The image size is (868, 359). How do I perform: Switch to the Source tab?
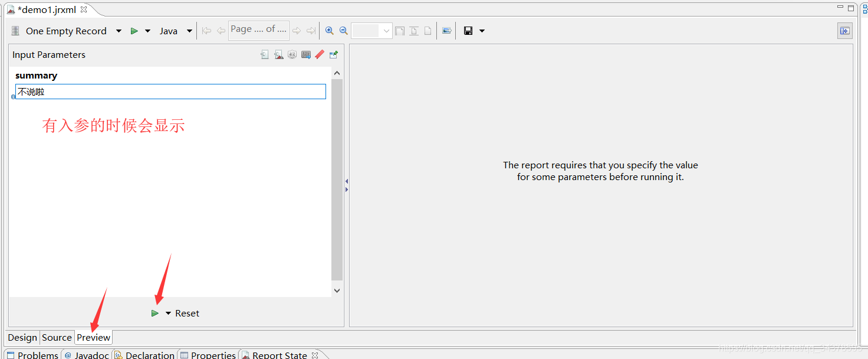[57, 338]
